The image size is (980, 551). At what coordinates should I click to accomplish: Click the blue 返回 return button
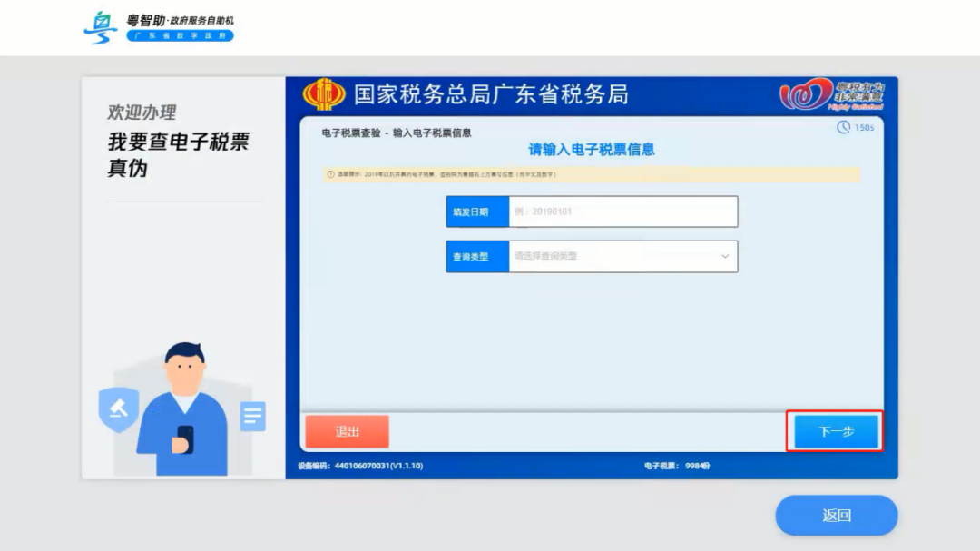tap(835, 515)
